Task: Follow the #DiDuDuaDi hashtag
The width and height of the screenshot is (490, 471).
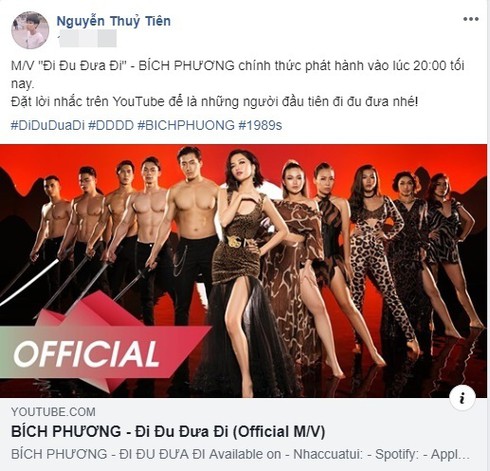Action: tap(48, 125)
